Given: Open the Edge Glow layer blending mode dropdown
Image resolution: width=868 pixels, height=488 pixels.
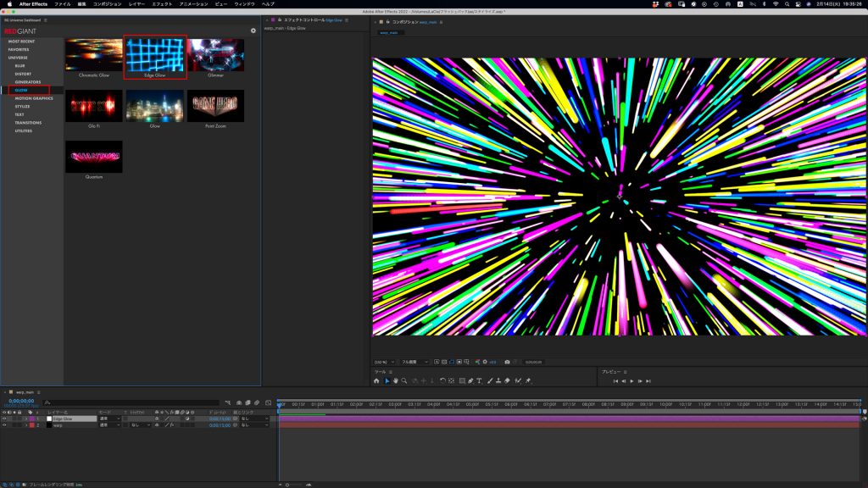Looking at the screenshot, I should (x=110, y=419).
